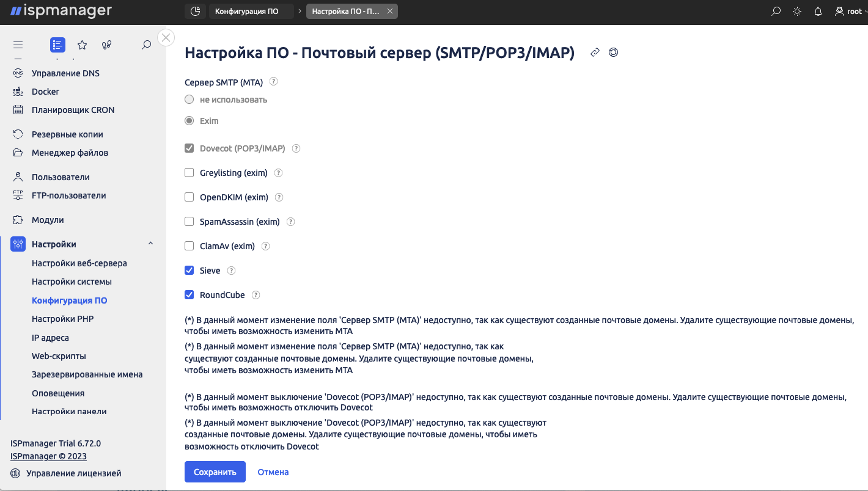
Task: Collapse sidebar with the round X button
Action: point(166,37)
